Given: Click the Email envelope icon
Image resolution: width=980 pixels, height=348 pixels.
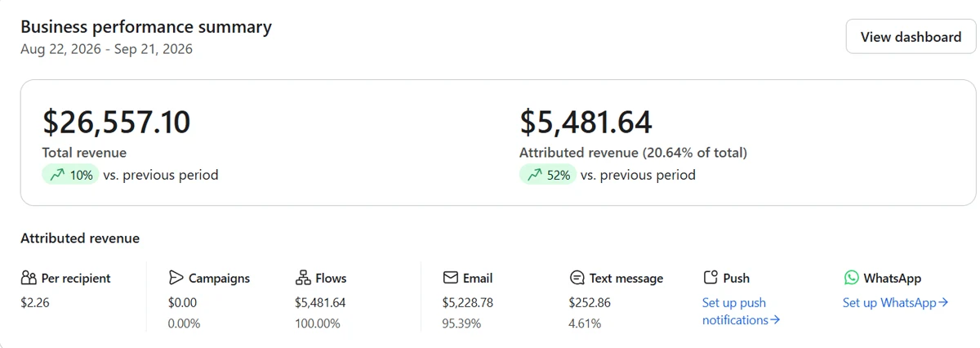Looking at the screenshot, I should pos(450,278).
